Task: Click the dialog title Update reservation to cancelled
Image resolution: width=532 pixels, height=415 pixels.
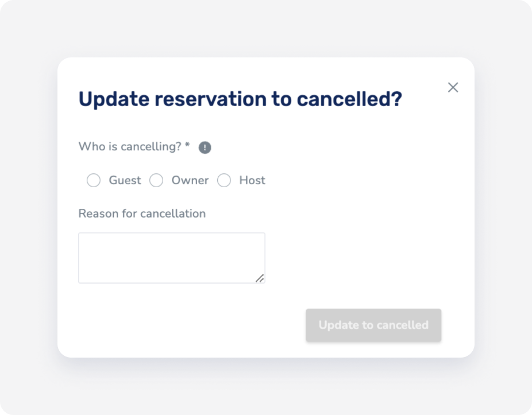Action: pyautogui.click(x=241, y=99)
